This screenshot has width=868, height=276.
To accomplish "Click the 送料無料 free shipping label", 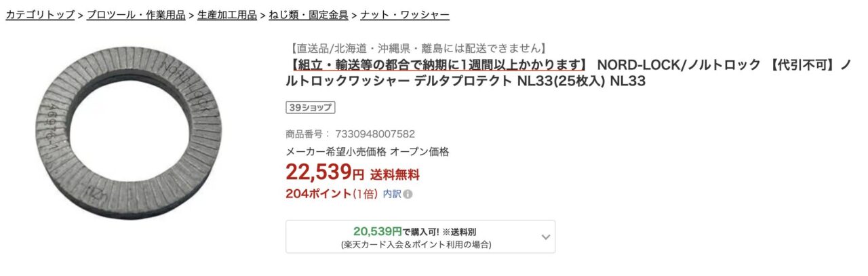I will 395,174.
